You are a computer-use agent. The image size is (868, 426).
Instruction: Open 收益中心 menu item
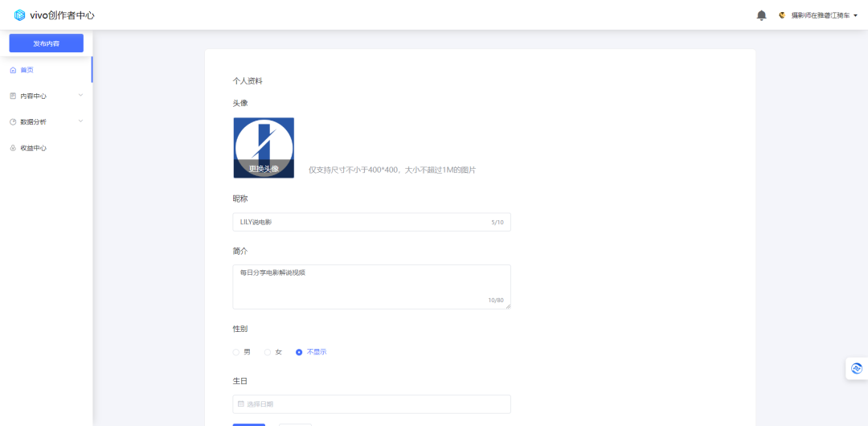point(47,148)
